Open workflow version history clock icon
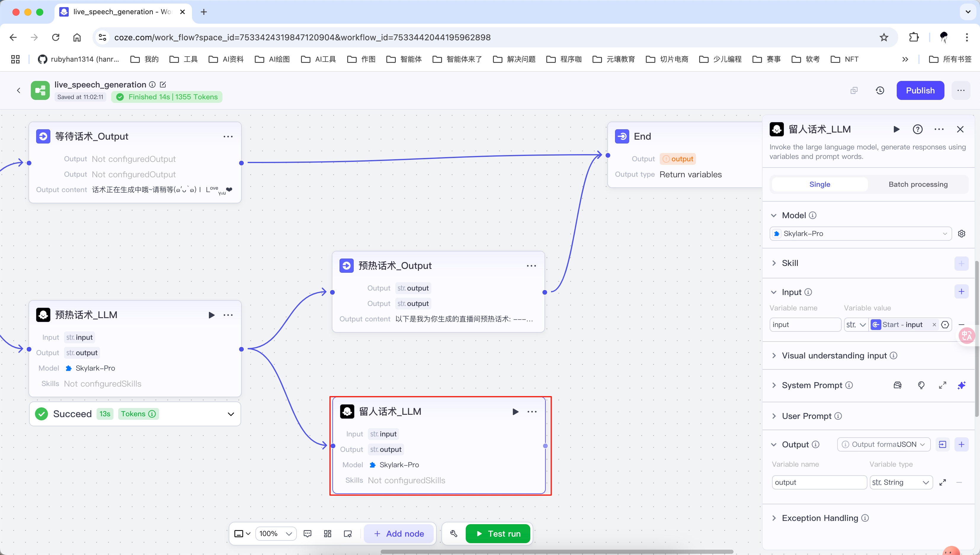Image resolution: width=980 pixels, height=555 pixels. click(x=880, y=90)
